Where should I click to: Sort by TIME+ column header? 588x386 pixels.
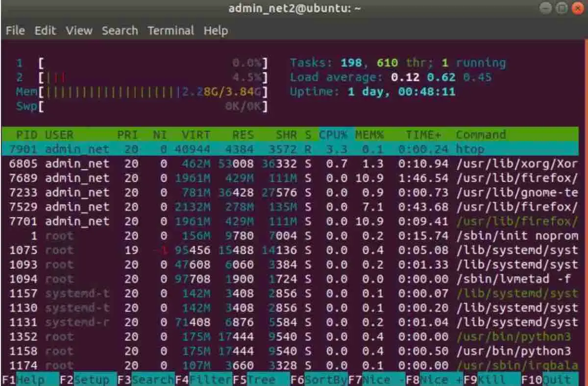[423, 135]
